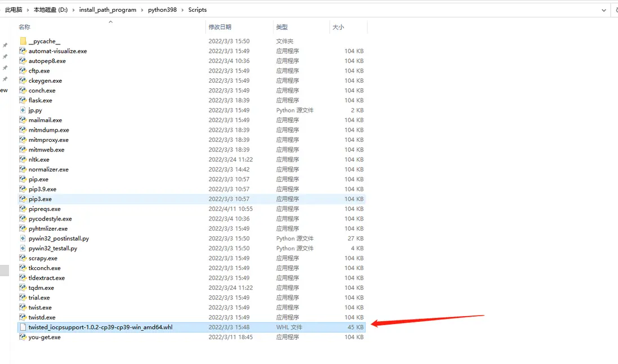Click the pycodestyle.exe icon
The height and width of the screenshot is (364, 618).
23,218
